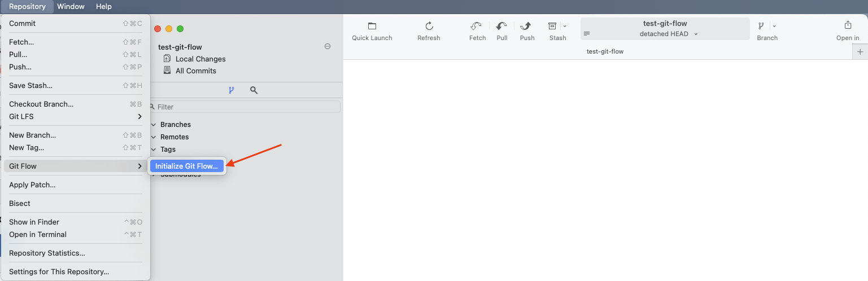The height and width of the screenshot is (281, 868).
Task: Click the test-git-flow repository name in sidebar
Action: pyautogui.click(x=180, y=47)
